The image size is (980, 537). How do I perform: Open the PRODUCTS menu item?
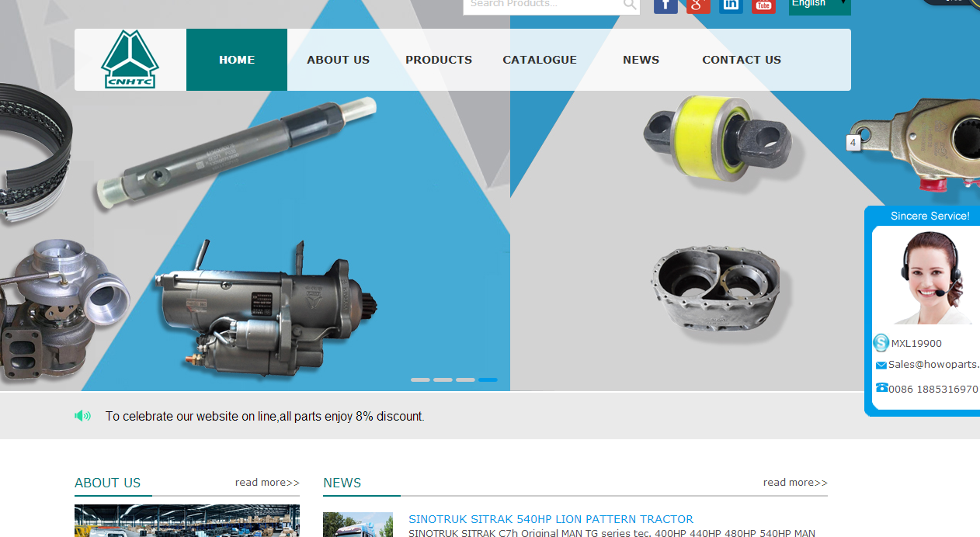(x=439, y=60)
